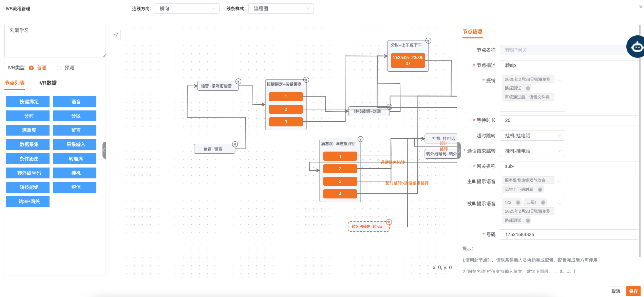Open the robot assistant floating icon
This screenshot has height=297, width=644.
click(637, 47)
